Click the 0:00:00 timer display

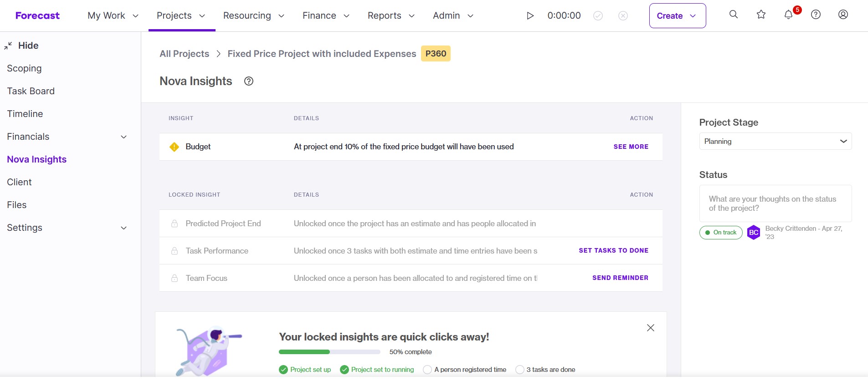(564, 15)
